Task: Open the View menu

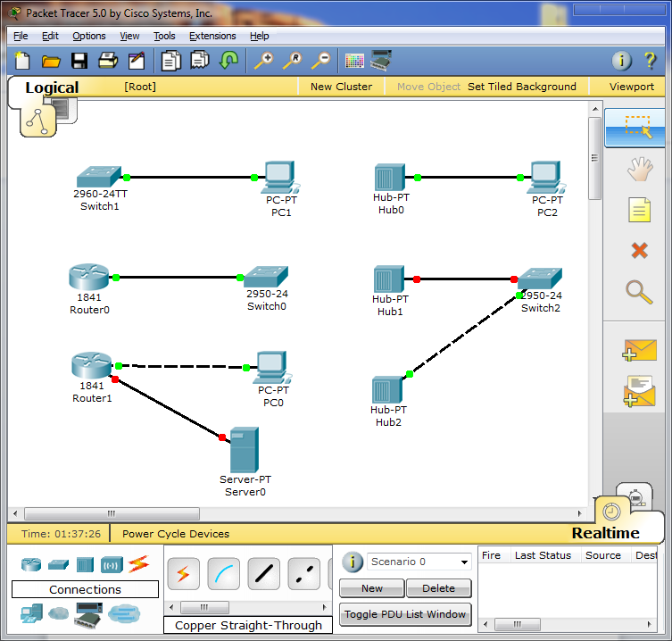Action: (x=129, y=36)
